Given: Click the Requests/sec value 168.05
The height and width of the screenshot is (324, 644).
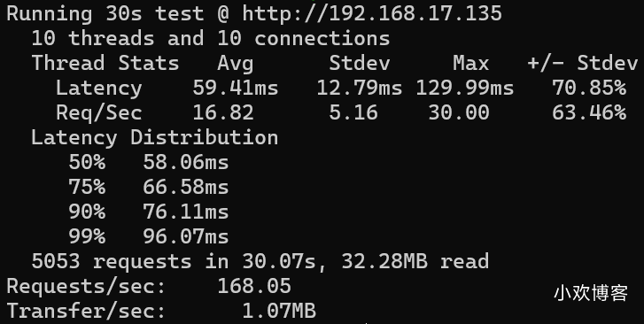Looking at the screenshot, I should [x=254, y=286].
